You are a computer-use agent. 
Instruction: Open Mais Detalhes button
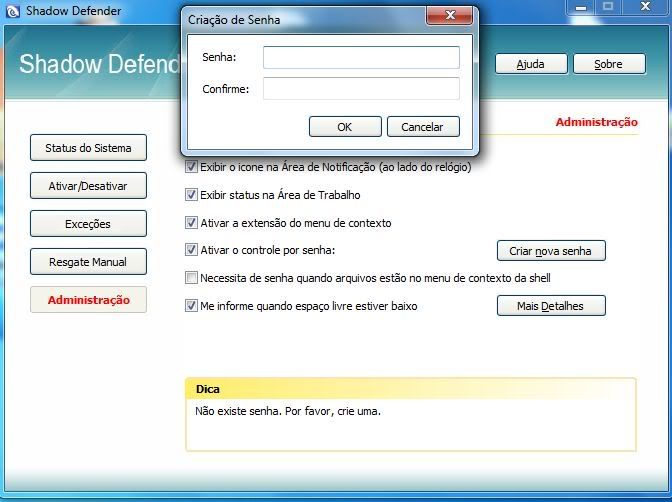551,306
